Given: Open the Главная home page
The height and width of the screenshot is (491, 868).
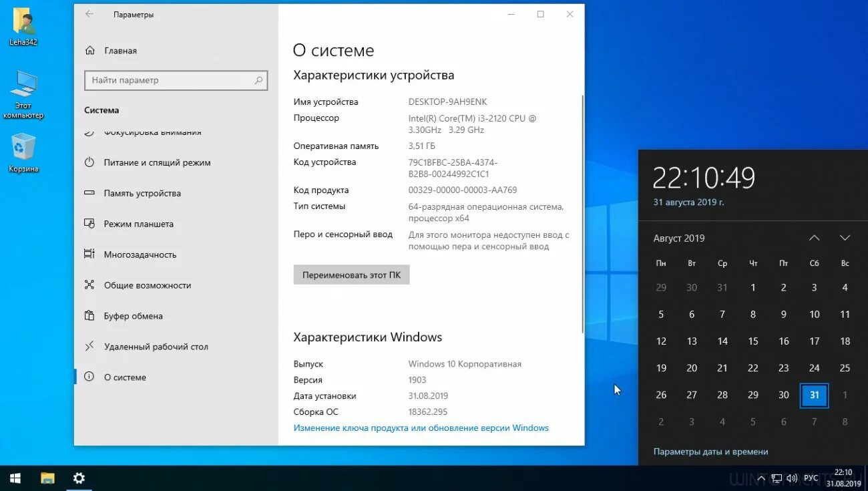Looking at the screenshot, I should click(120, 51).
